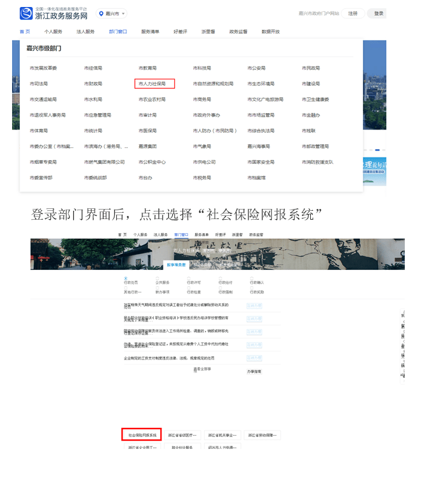Open the 市税务局 department link
The width and height of the screenshot is (448, 482).
coord(201,178)
